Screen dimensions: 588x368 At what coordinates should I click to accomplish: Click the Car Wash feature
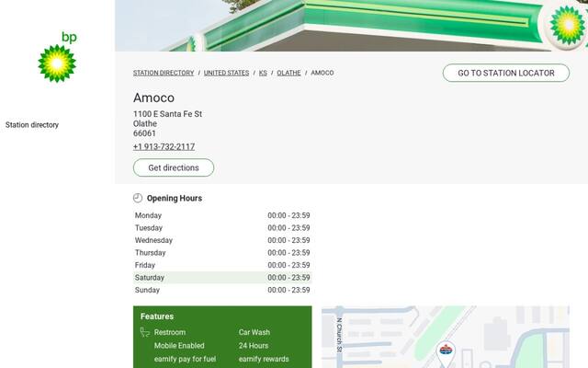pyautogui.click(x=254, y=332)
